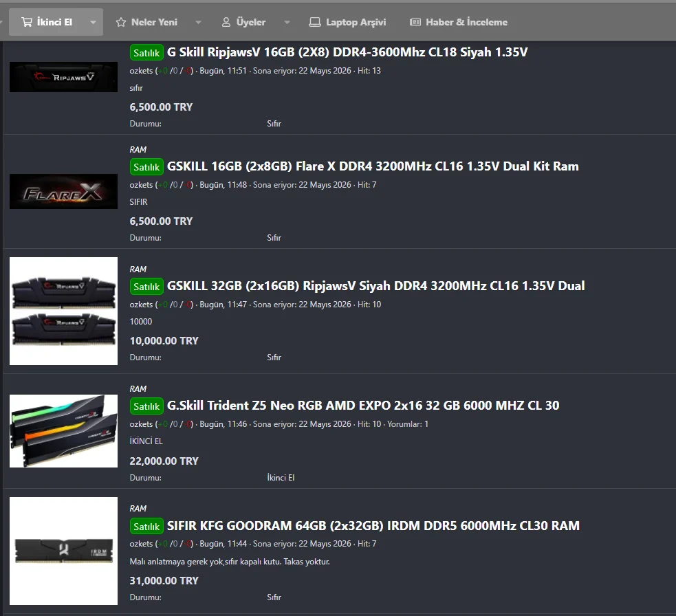The image size is (676, 616).
Task: Click the Trident Z5 Neo RGB thumbnail
Action: pos(63,431)
